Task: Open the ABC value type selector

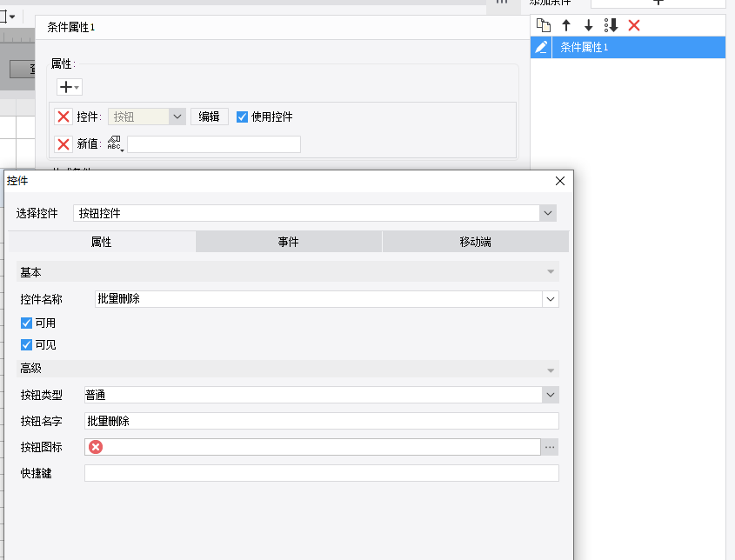Action: [115, 143]
